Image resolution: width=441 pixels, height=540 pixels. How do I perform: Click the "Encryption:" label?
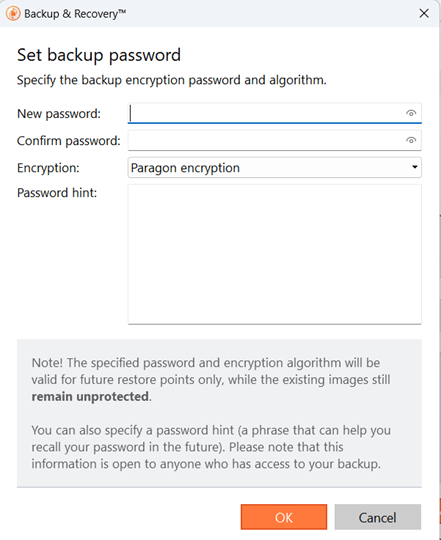[48, 168]
